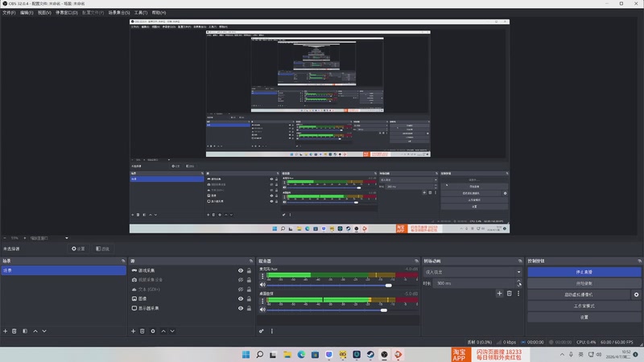Open the transition type dropdown
This screenshot has width=644, height=362.
pos(473,272)
